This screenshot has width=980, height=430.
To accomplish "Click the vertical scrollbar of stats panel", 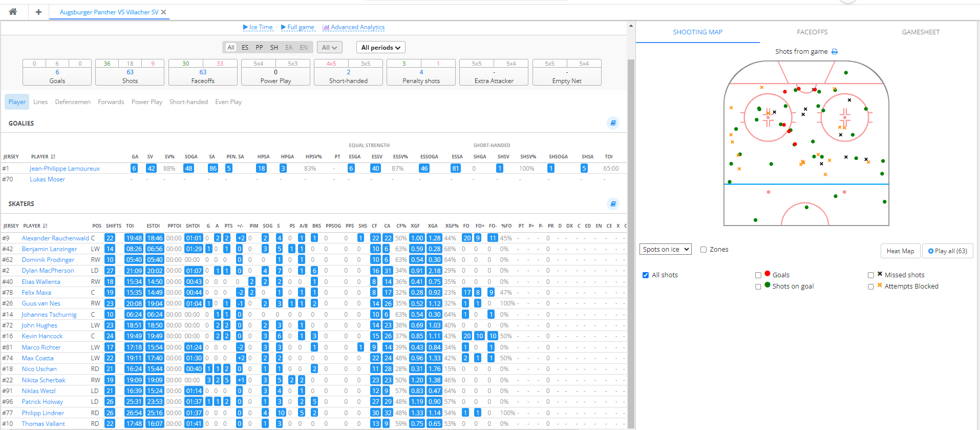I will coord(631,205).
